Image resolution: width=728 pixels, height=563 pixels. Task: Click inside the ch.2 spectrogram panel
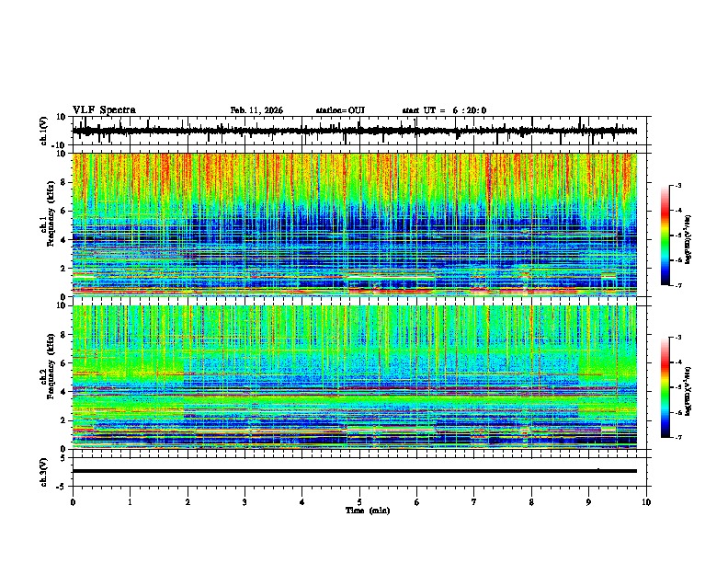pyautogui.click(x=355, y=377)
